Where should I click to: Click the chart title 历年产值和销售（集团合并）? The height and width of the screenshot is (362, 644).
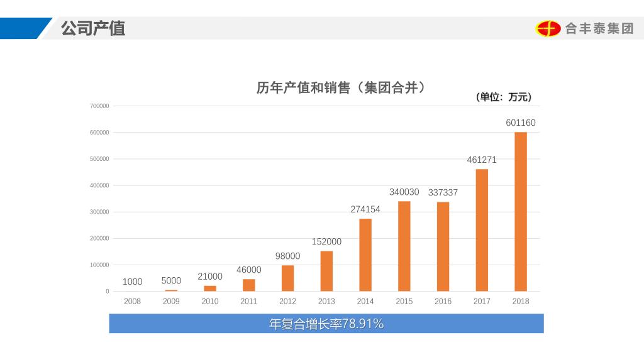[341, 87]
